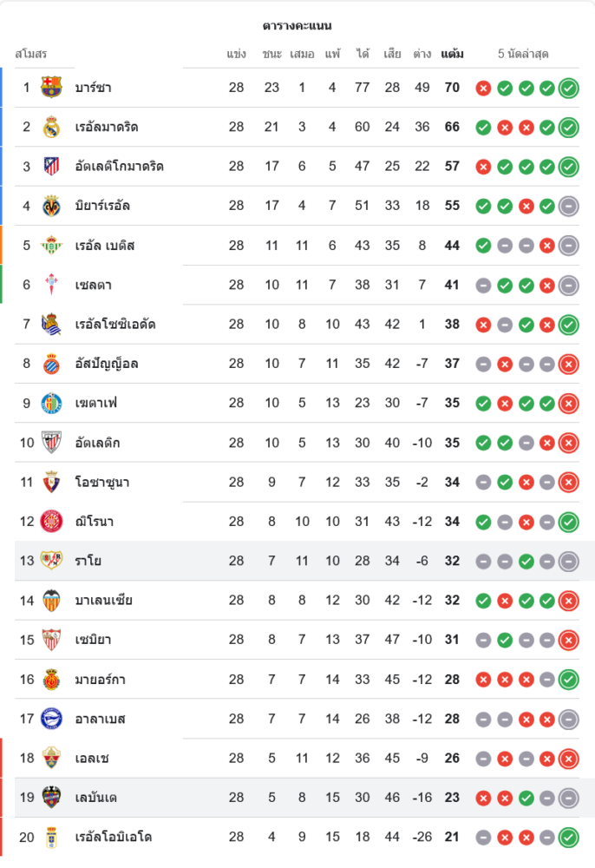Click the ตารางคะแนน table title
This screenshot has width=595, height=868.
(x=297, y=26)
